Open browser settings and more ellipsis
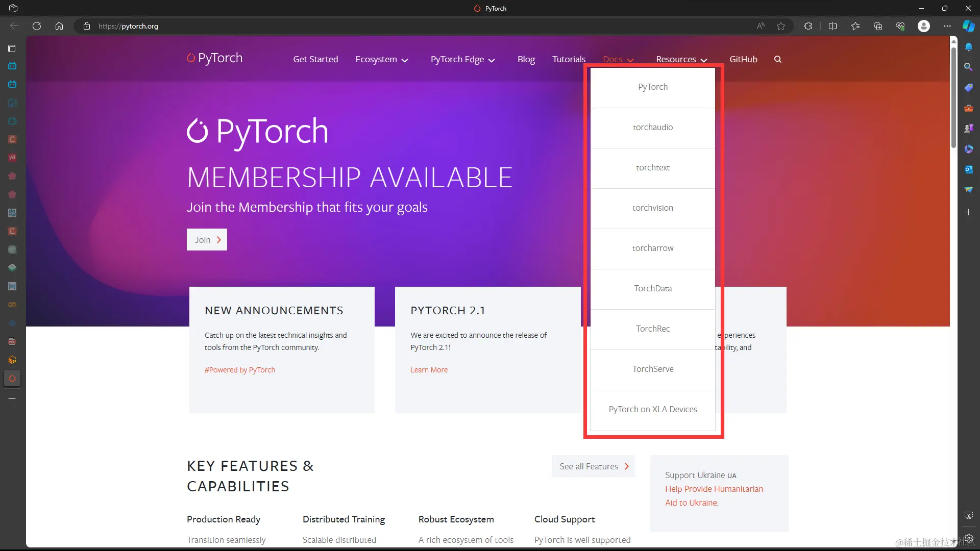The height and width of the screenshot is (551, 980). pyautogui.click(x=947, y=26)
